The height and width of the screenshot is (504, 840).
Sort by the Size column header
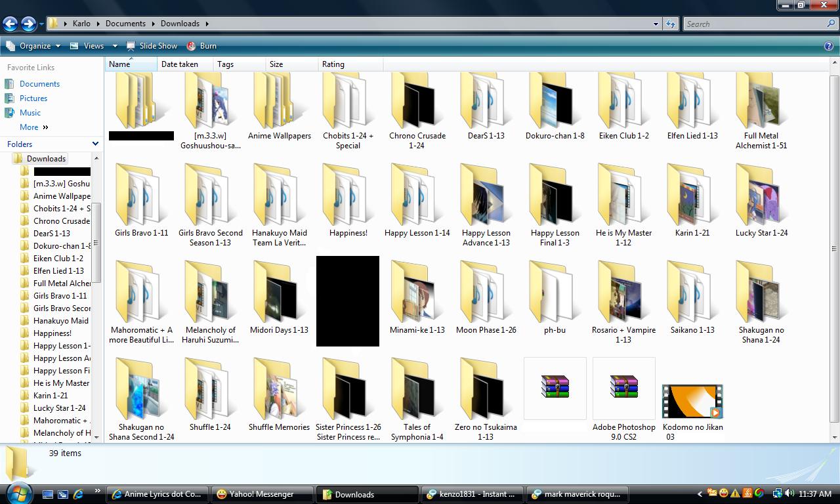click(x=292, y=64)
